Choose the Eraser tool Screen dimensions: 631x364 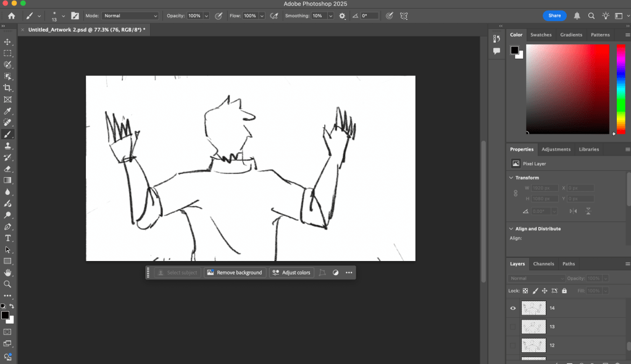point(8,168)
